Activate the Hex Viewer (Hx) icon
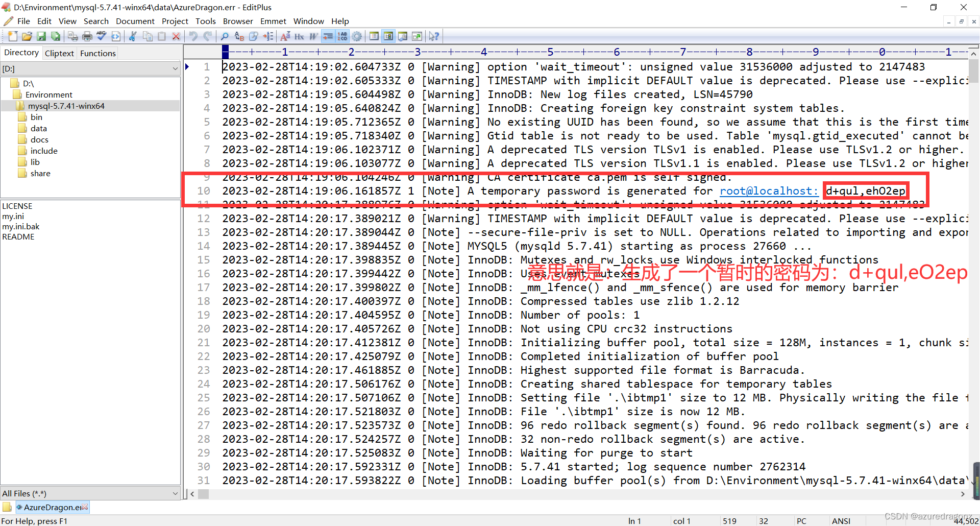The height and width of the screenshot is (526, 980). [x=300, y=36]
